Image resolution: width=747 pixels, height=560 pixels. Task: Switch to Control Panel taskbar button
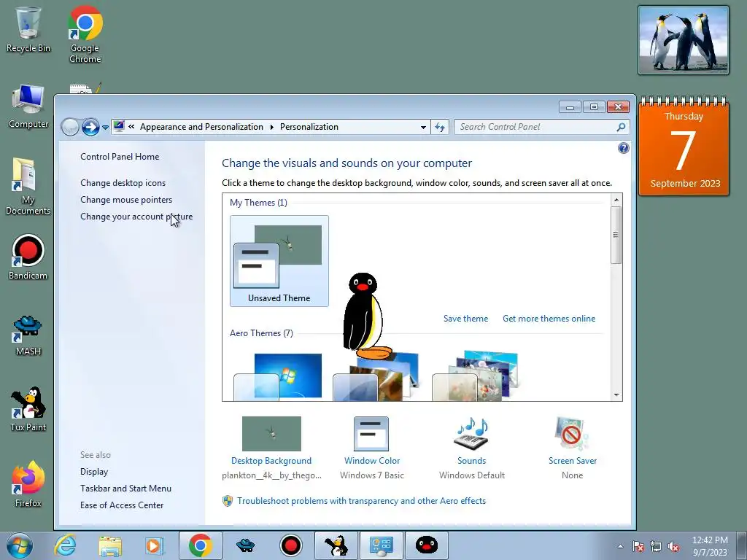pyautogui.click(x=381, y=545)
